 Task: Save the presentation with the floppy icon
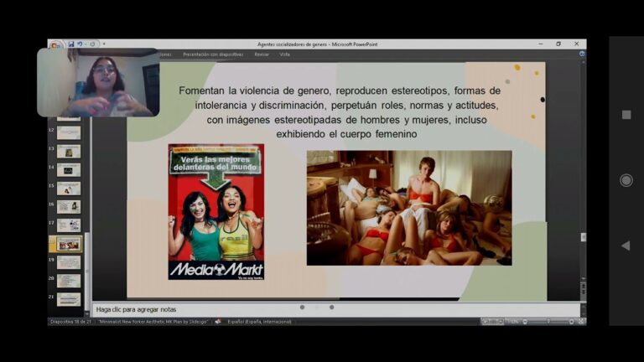pos(71,44)
